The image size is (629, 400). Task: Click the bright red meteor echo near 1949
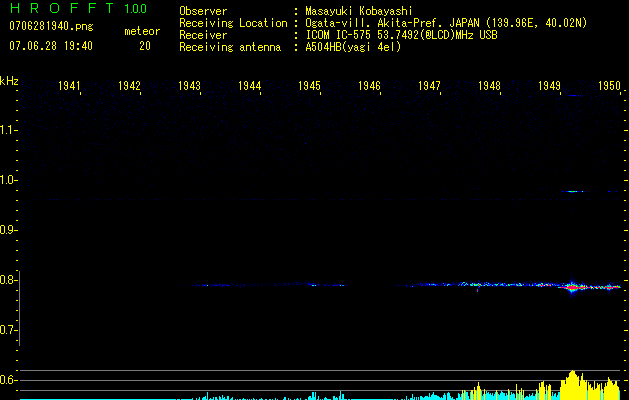click(572, 287)
